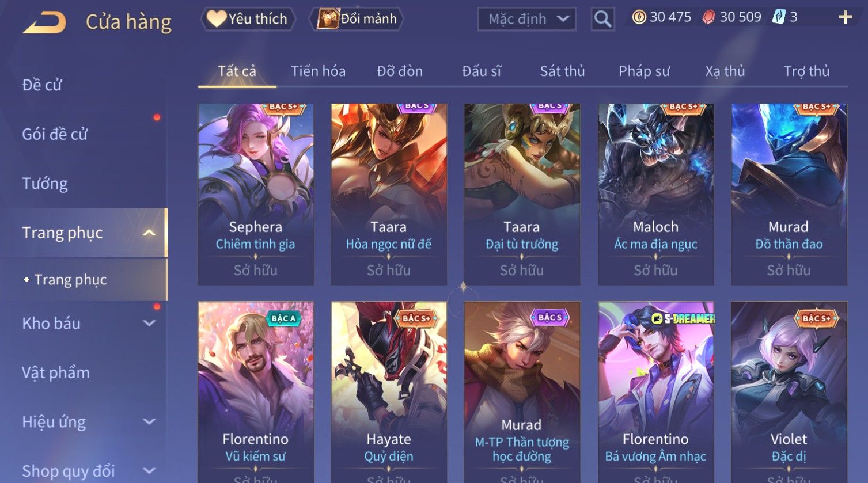Switch to the Sát thủ tab
Screen dimensions: 868x483
562,71
